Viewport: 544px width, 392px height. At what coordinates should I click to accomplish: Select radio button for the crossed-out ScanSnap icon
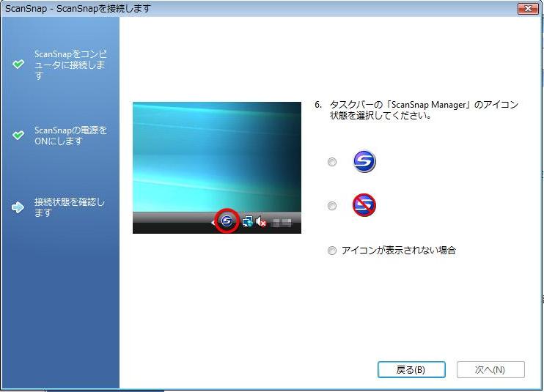[332, 206]
